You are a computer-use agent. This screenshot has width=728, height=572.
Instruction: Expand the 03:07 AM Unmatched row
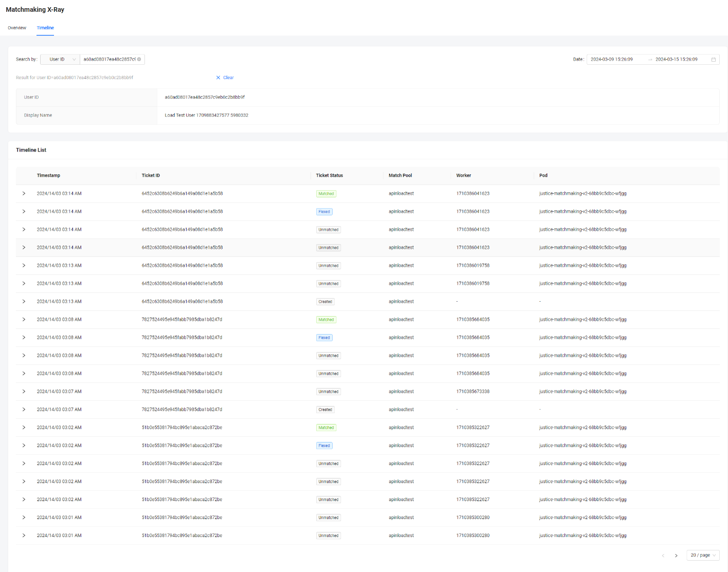(x=24, y=392)
